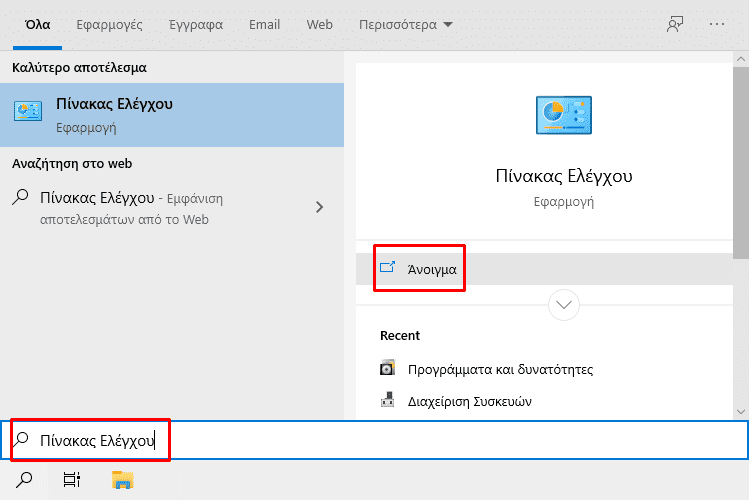The width and height of the screenshot is (749, 500).
Task: Click into the search box with Πίνακας Ελέγχου
Action: (374, 440)
